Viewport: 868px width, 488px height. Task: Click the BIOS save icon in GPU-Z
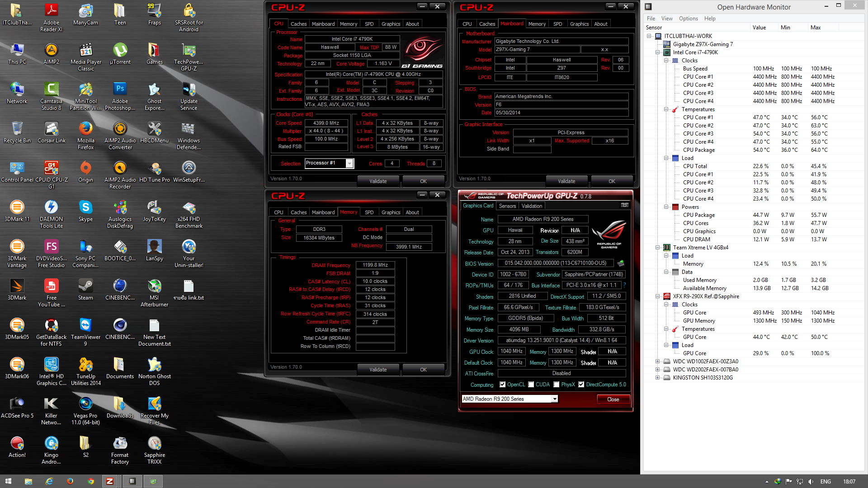point(621,263)
